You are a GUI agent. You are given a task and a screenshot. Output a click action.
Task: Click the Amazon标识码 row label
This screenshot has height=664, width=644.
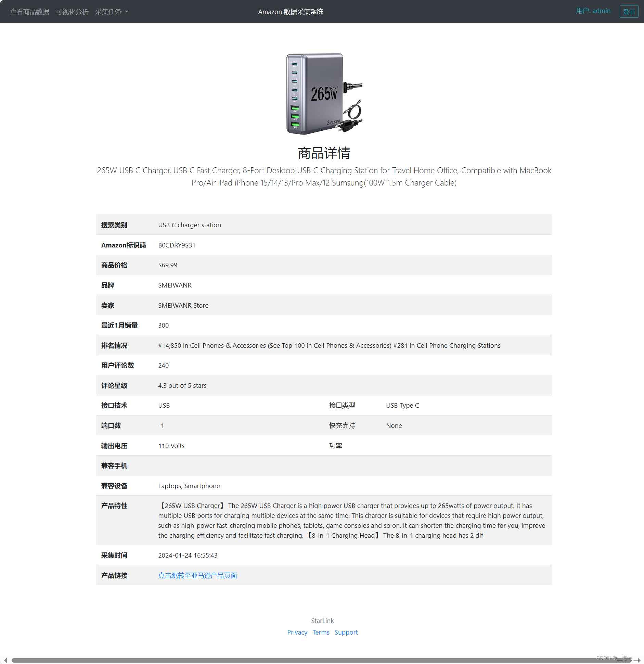point(123,245)
